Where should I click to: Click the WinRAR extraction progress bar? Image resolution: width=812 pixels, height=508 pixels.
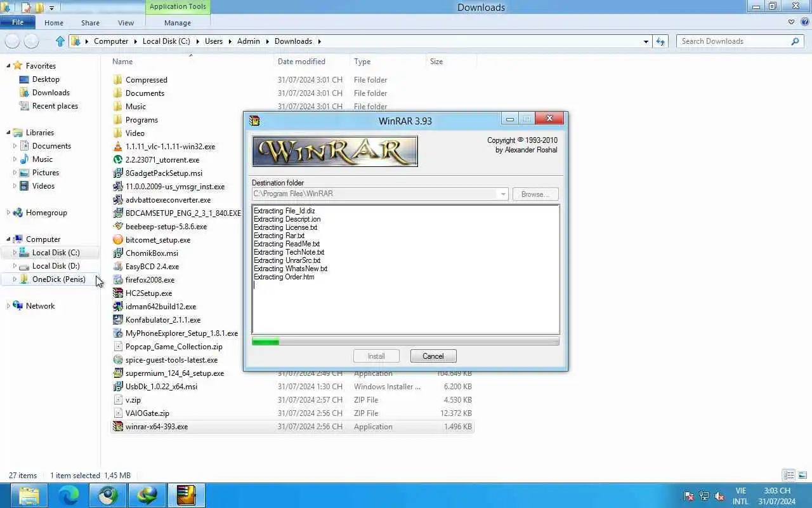coord(405,342)
